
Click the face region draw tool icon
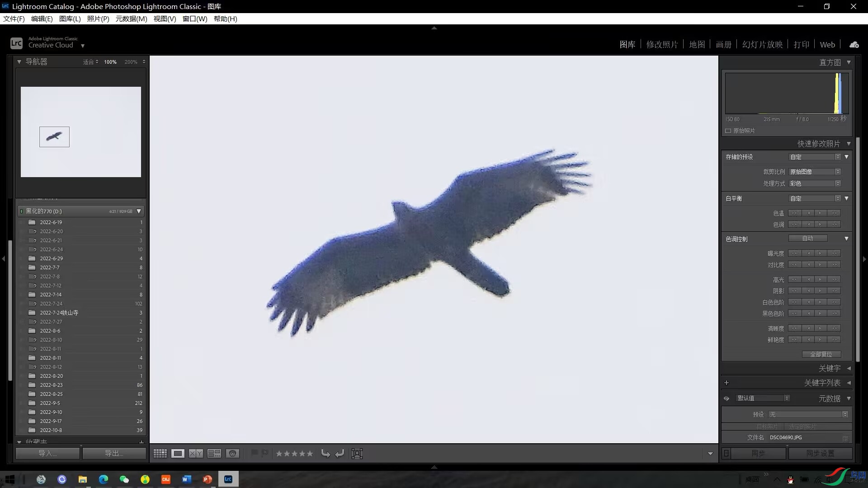(x=357, y=453)
